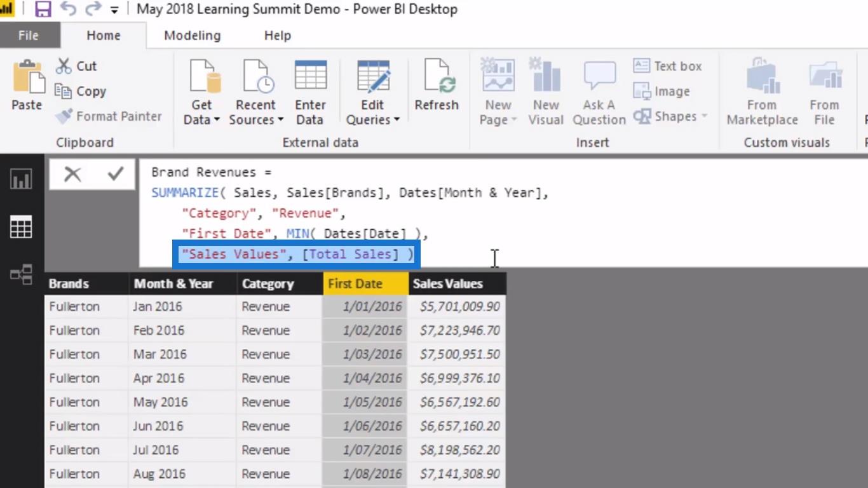Click the Get Data icon
The width and height of the screenshot is (868, 488).
205,78
